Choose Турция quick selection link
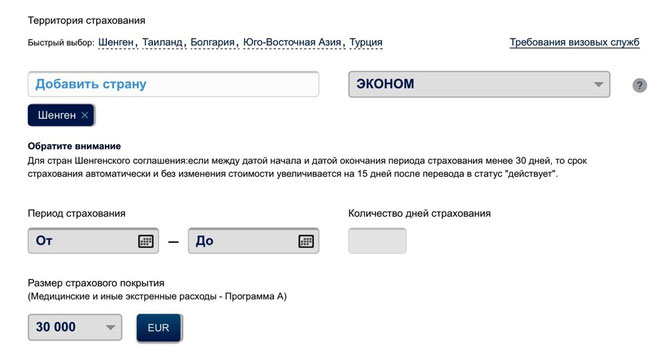This screenshot has width=668, height=363. coord(366,42)
